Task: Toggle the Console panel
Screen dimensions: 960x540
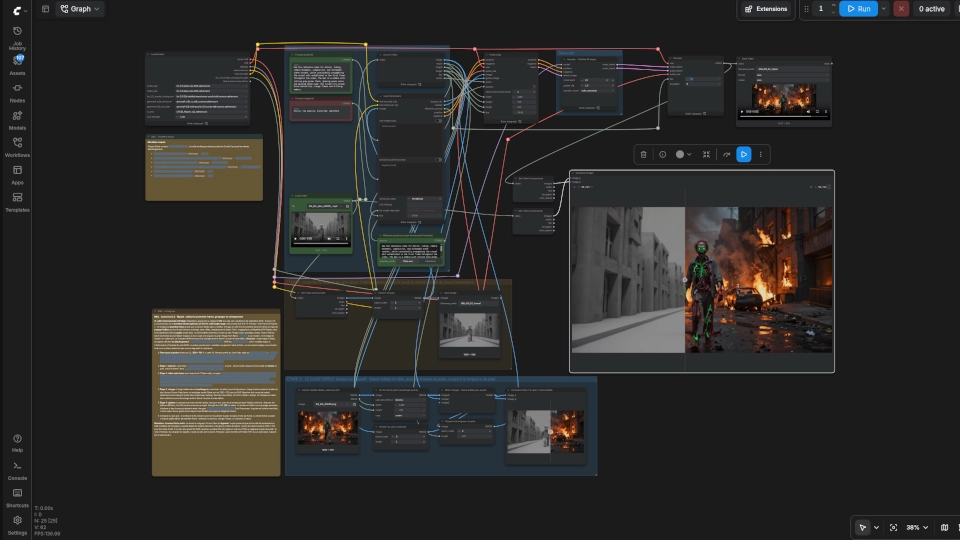Action: (17, 470)
